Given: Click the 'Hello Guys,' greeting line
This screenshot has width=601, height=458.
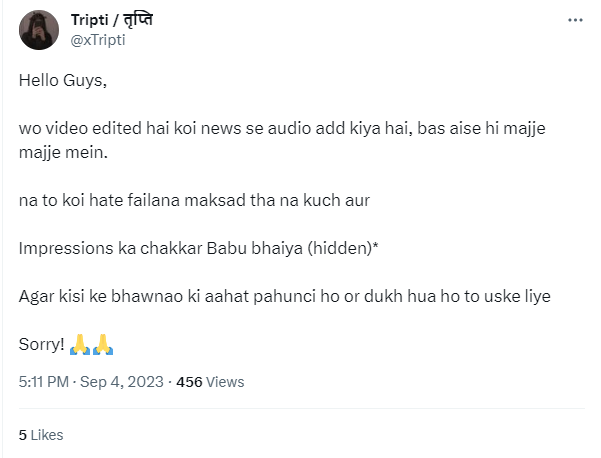Looking at the screenshot, I should 60,81.
